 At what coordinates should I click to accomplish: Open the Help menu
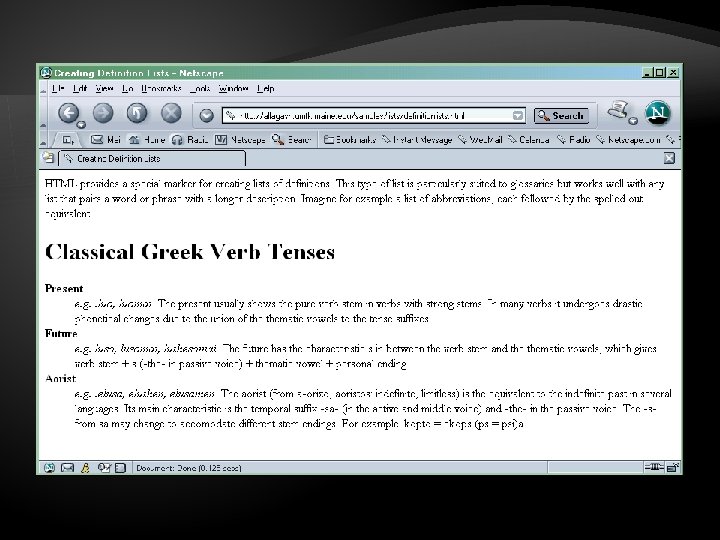[265, 88]
